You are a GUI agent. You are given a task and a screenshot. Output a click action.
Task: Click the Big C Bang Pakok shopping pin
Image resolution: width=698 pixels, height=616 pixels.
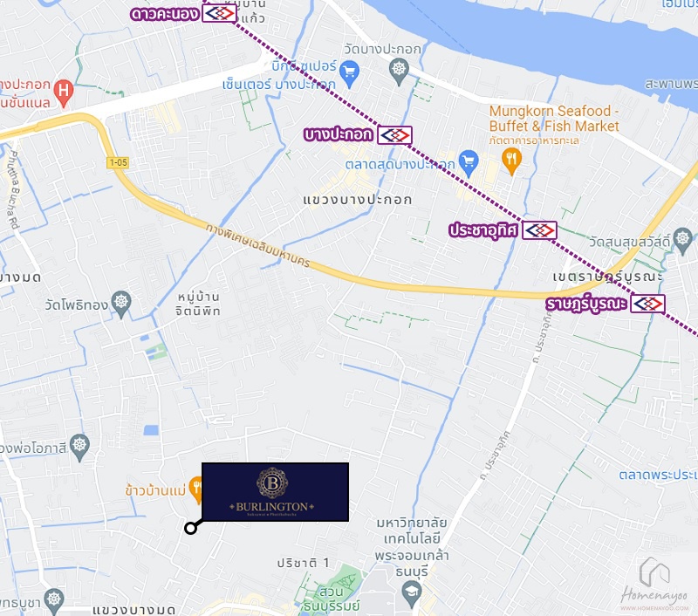tap(350, 74)
